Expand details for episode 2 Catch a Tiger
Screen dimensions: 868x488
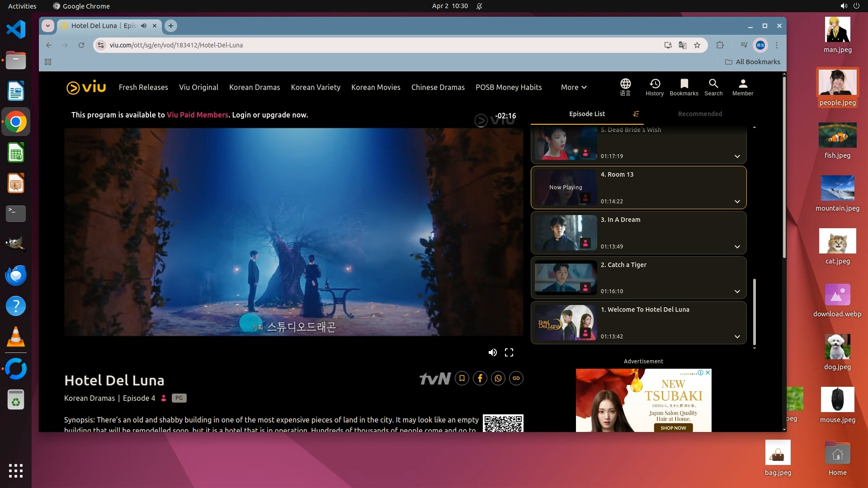point(737,291)
